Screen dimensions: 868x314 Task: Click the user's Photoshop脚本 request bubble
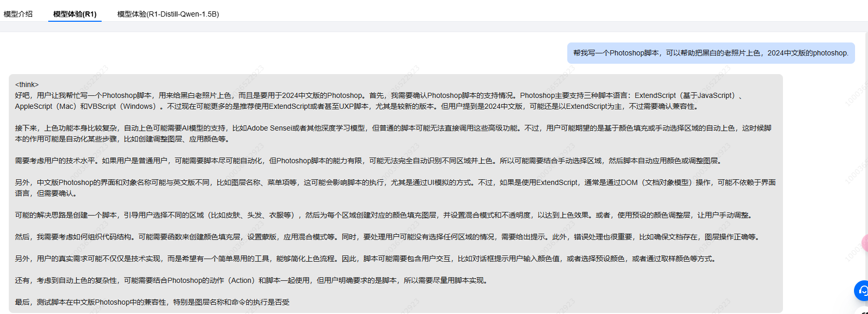click(x=710, y=53)
